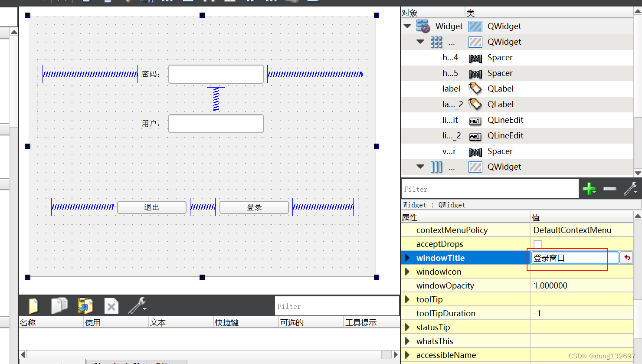The width and height of the screenshot is (642, 364).
Task: Click the h...5 Spacer icon
Action: (475, 74)
